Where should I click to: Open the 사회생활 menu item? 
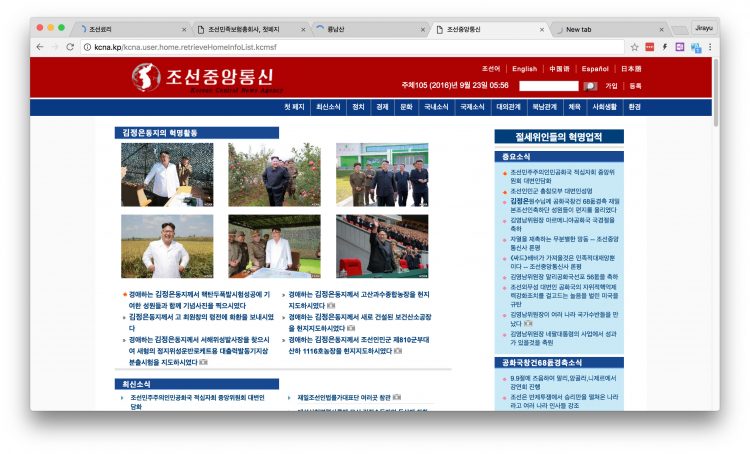[x=605, y=107]
